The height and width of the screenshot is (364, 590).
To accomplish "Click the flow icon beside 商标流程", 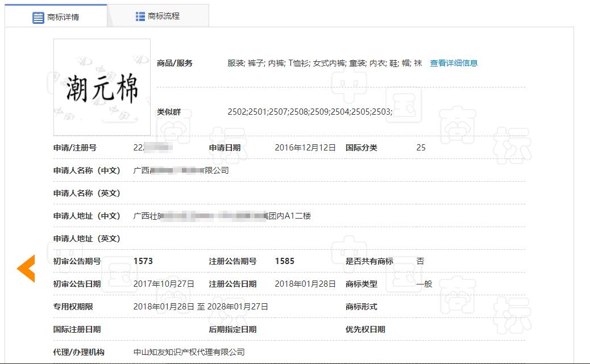I will [140, 16].
